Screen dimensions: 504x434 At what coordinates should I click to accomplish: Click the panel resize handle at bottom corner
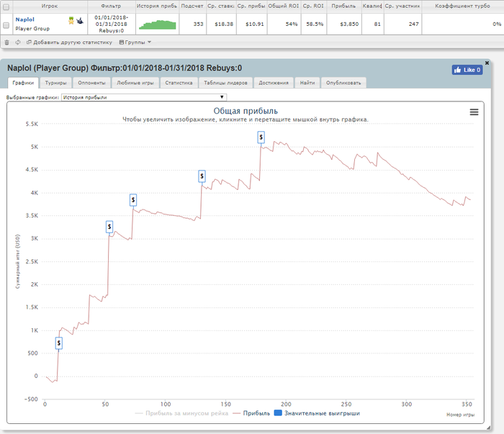tap(489, 428)
